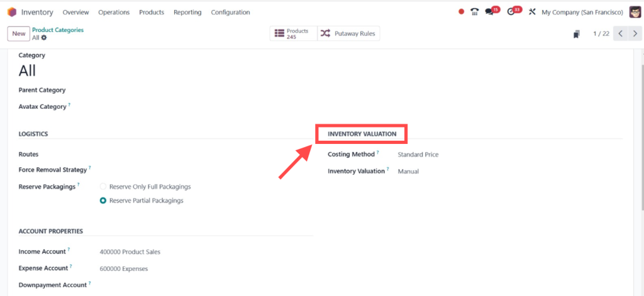Screen dimensions: 644x296
Task: Open the Overview menu
Action: [75, 13]
